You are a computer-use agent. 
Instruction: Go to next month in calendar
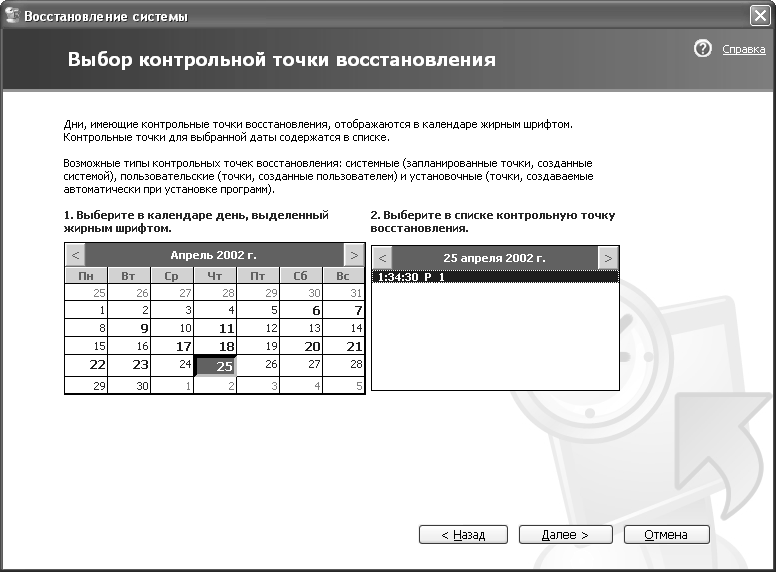coord(352,255)
